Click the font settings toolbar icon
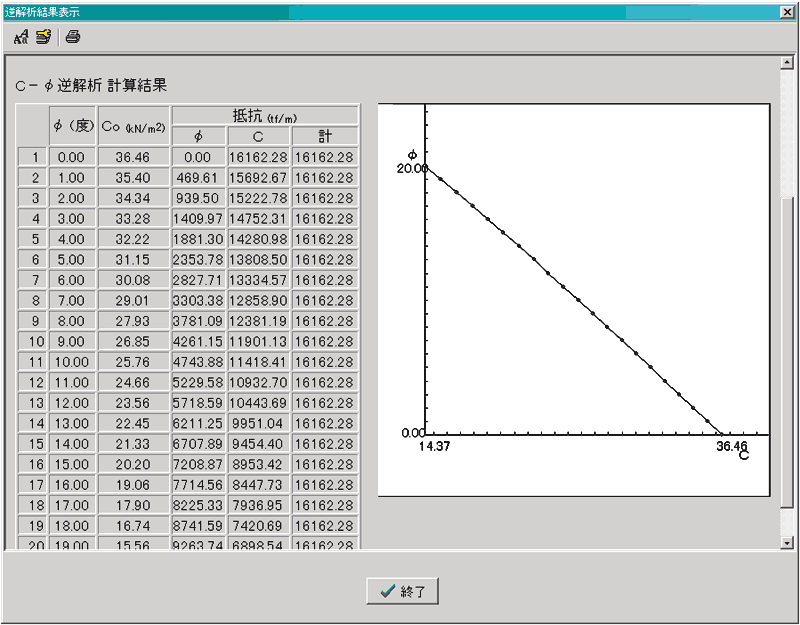Viewport: 800px width, 625px height. 22,37
